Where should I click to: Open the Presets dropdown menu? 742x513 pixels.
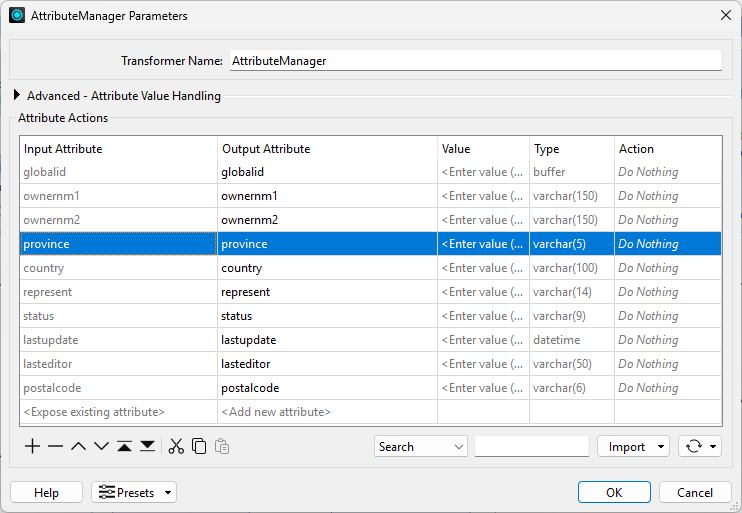click(x=134, y=492)
